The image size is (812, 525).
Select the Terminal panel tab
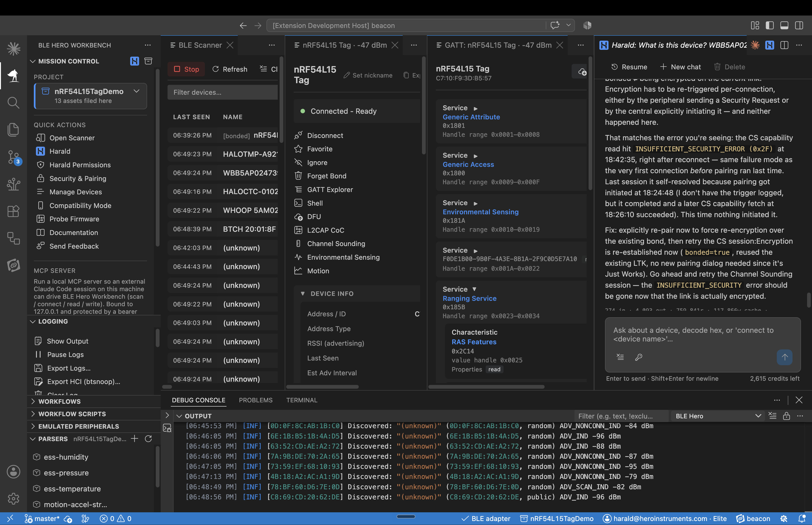pyautogui.click(x=301, y=400)
